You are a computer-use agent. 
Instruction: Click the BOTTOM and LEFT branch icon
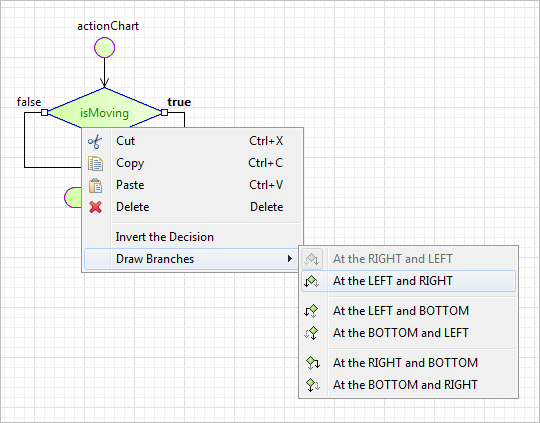[311, 333]
